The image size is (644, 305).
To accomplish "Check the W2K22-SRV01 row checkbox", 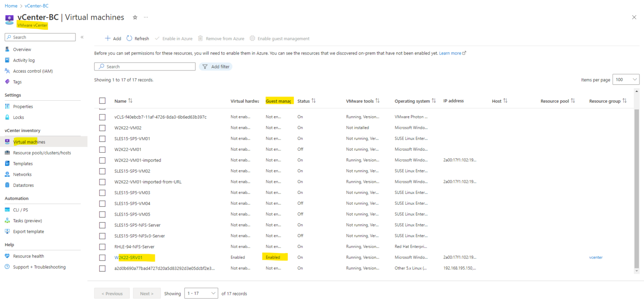I will pos(102,257).
